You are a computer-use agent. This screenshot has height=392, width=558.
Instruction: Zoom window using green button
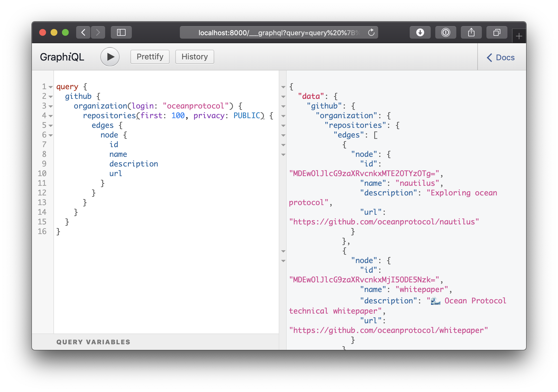[x=65, y=32]
